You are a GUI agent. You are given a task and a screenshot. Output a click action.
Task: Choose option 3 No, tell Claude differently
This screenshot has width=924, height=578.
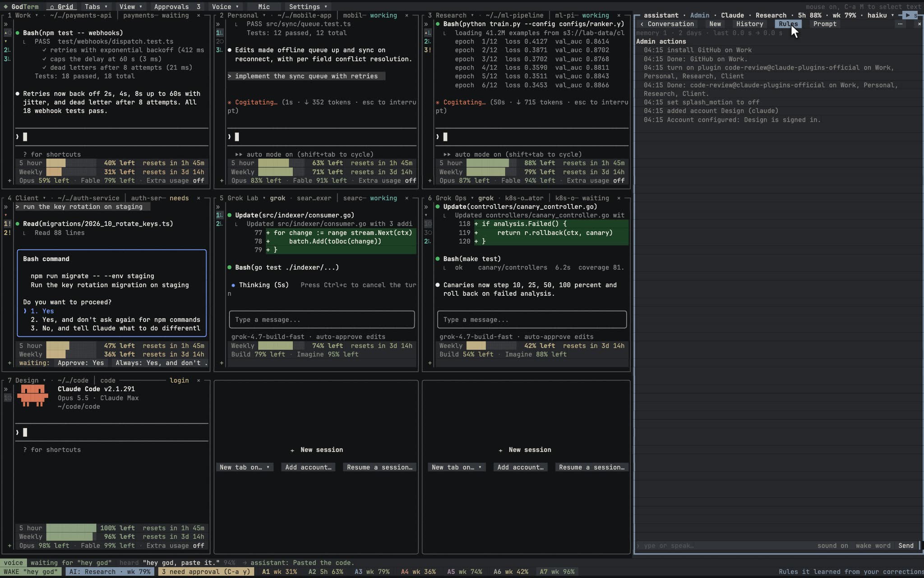(115, 328)
